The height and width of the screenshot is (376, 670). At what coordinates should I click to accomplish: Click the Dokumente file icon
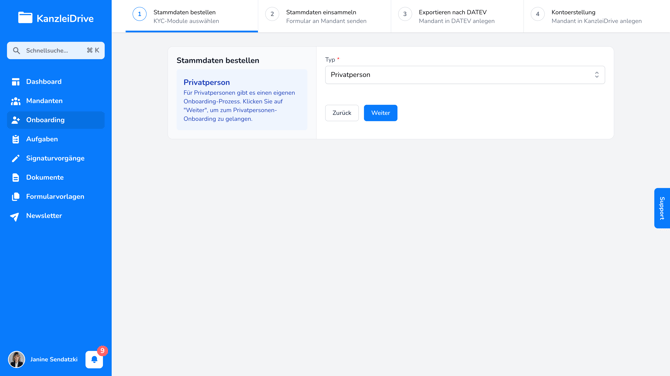[16, 178]
